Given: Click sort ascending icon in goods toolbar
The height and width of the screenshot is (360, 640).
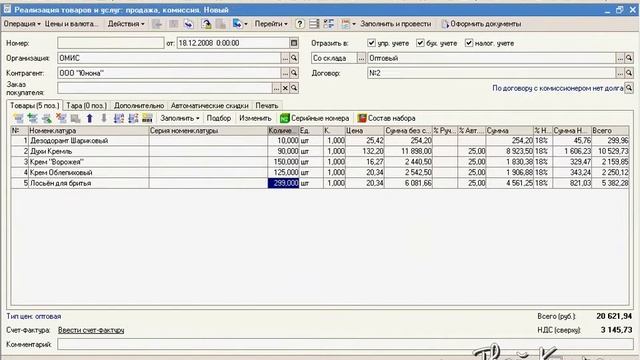Looking at the screenshot, I should (x=119, y=118).
